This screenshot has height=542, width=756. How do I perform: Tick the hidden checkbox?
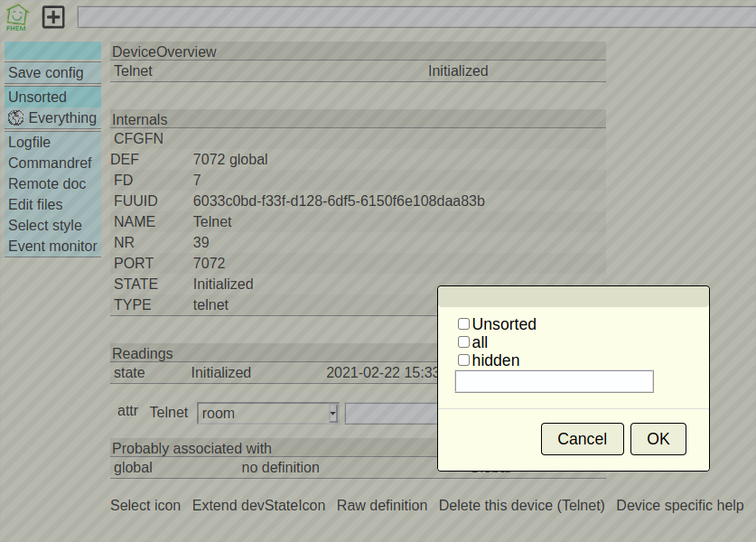[463, 360]
